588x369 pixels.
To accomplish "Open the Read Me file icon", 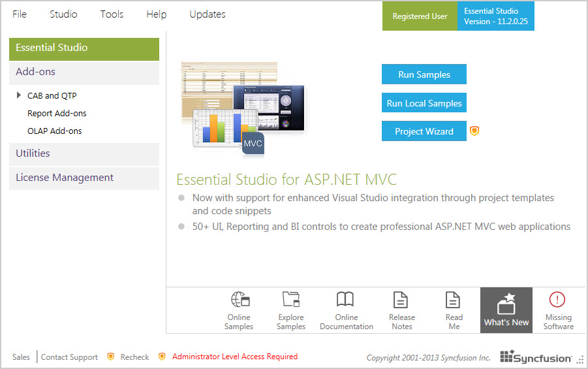I will [454, 300].
